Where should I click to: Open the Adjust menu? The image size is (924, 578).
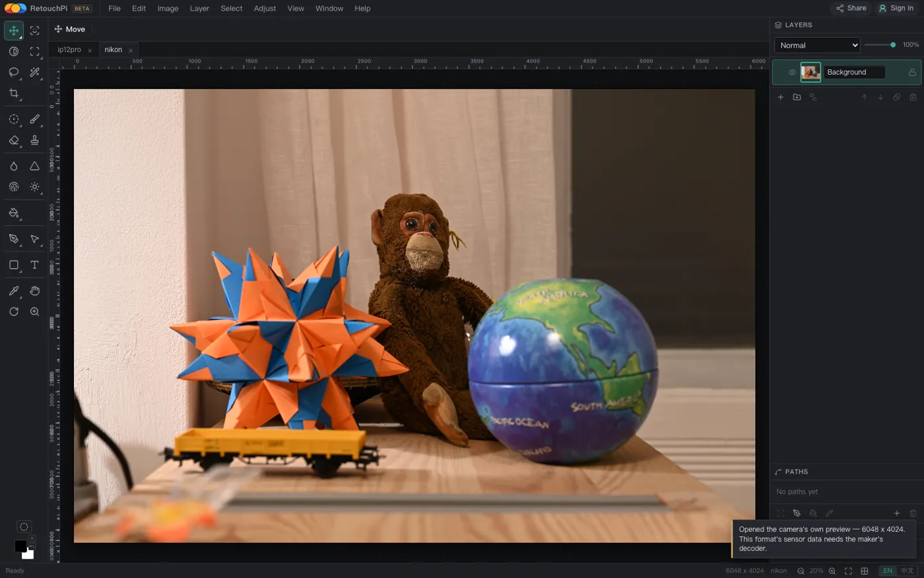pos(265,9)
